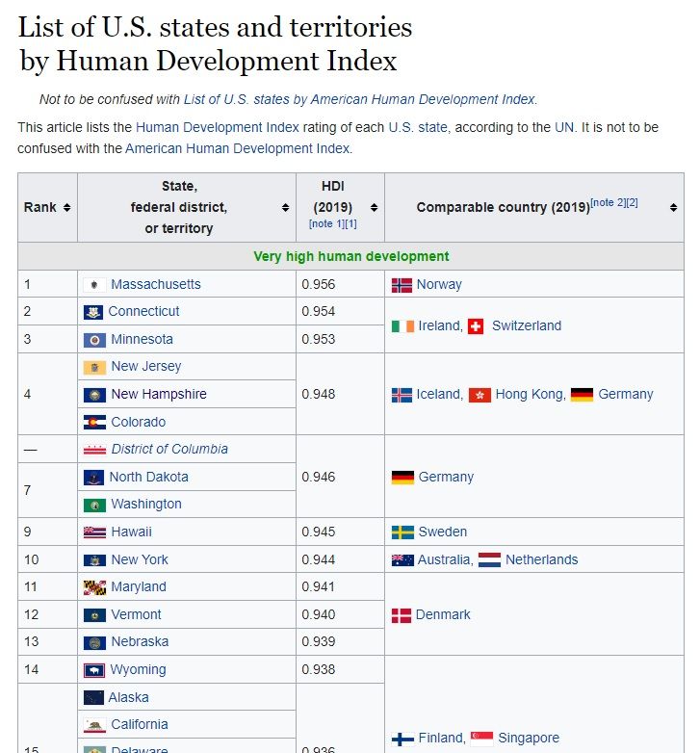700x753 pixels.
Task: Open the Norway country link
Action: (x=439, y=285)
